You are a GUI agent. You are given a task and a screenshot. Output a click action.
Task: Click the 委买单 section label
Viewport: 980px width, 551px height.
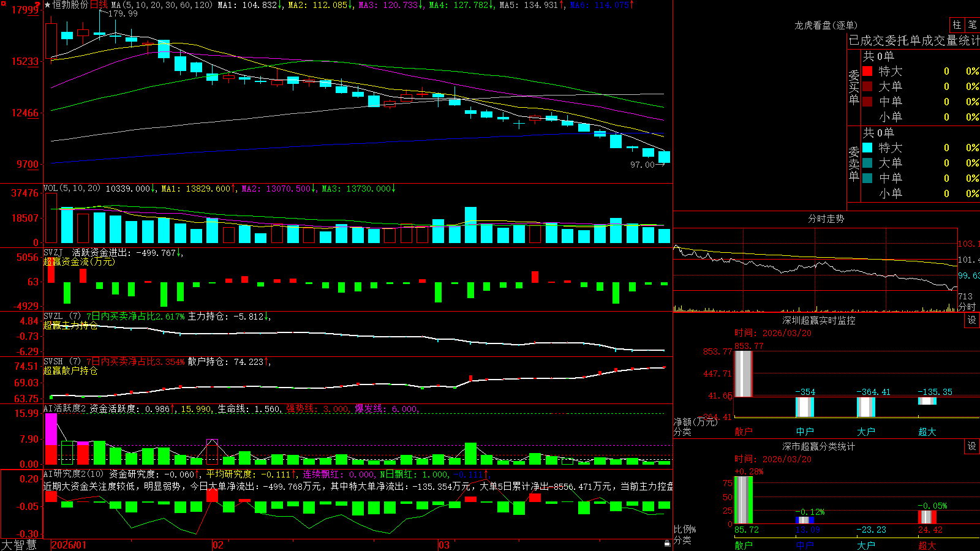click(854, 87)
